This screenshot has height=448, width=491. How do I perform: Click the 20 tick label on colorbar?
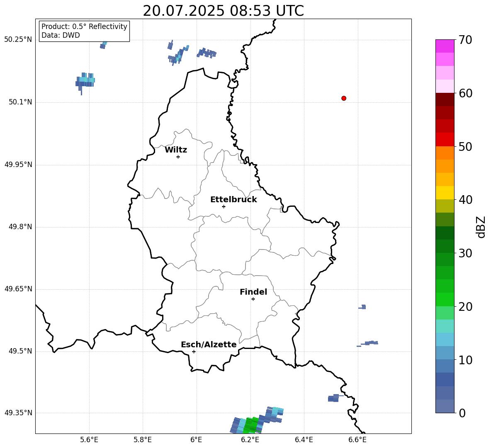(x=465, y=307)
